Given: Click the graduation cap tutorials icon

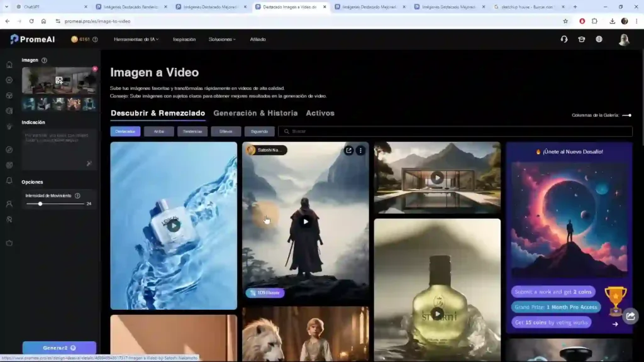Looking at the screenshot, I should 582,39.
